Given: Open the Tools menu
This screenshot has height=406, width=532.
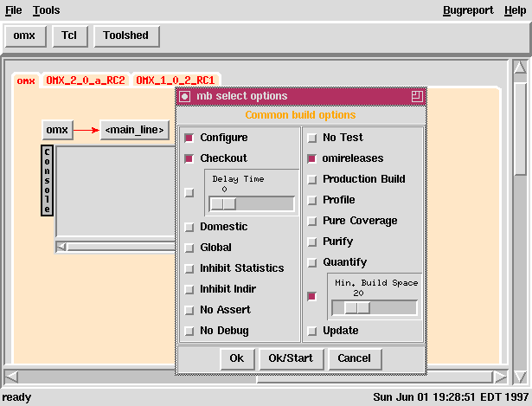Looking at the screenshot, I should (x=47, y=10).
